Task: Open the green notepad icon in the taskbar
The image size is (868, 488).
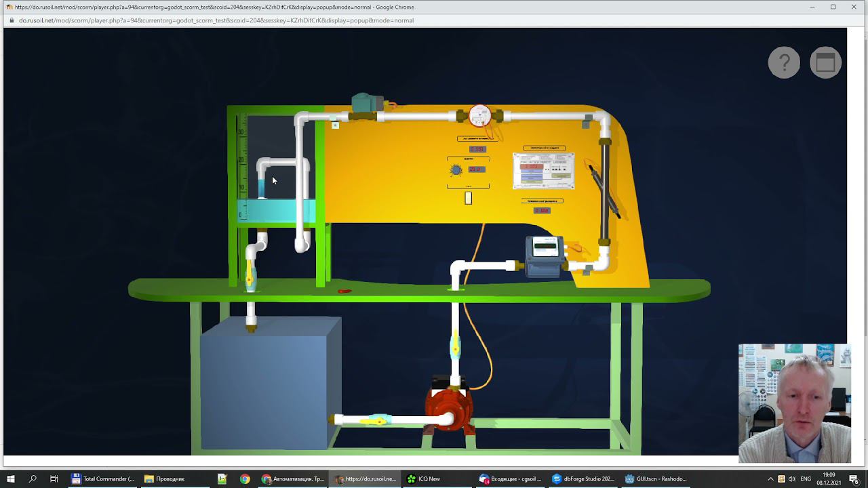Action: point(222,479)
